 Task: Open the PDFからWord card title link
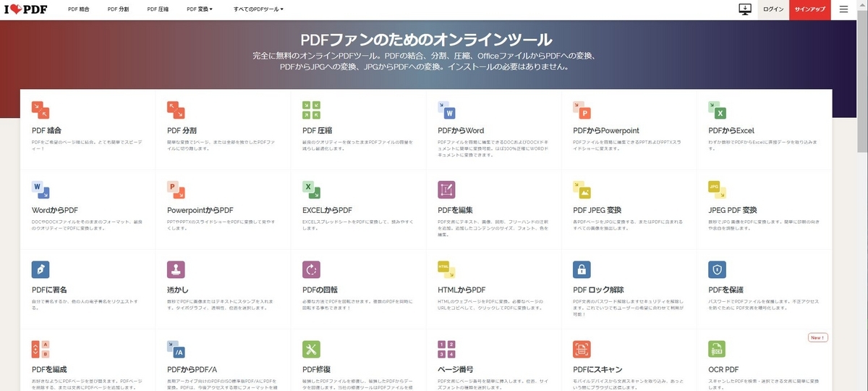461,131
